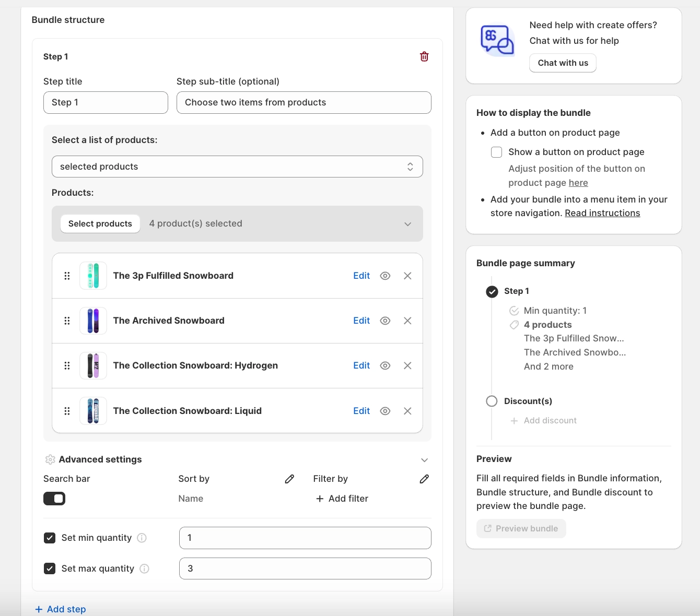Click the Step sub-title input field
700x616 pixels.
point(304,102)
